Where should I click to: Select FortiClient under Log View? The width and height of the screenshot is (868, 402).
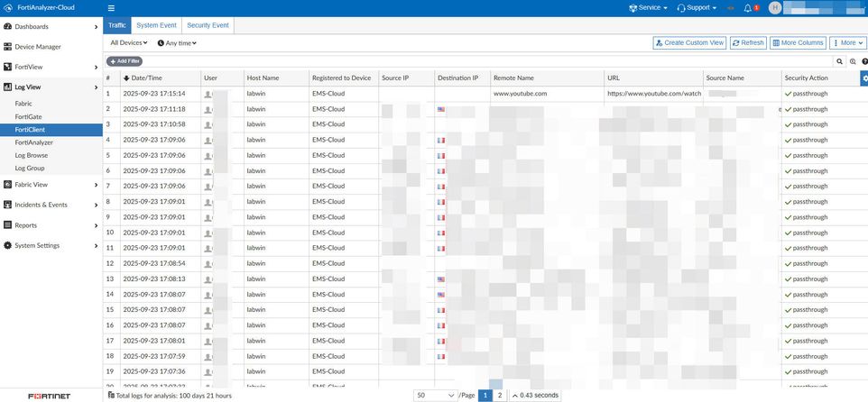point(51,130)
